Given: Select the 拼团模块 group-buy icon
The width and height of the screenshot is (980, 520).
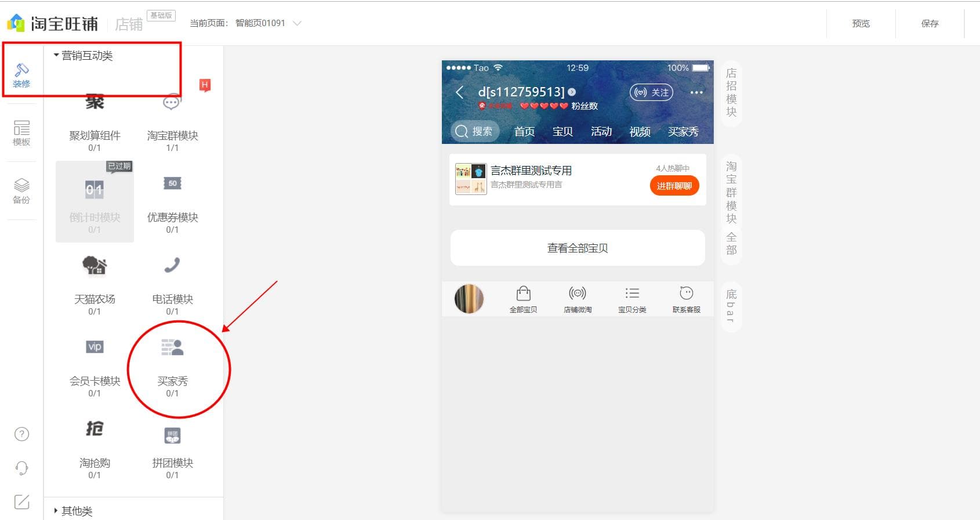Looking at the screenshot, I should point(172,435).
